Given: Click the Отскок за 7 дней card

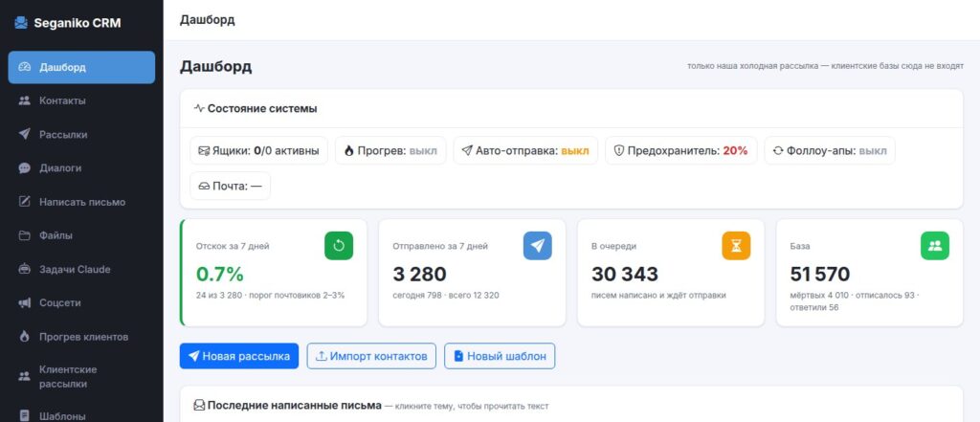Looking at the screenshot, I should coord(273,273).
